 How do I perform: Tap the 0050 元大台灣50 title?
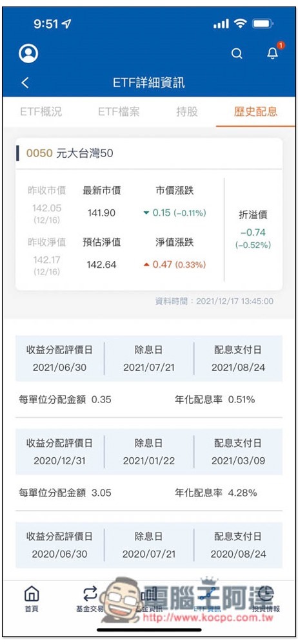70,153
